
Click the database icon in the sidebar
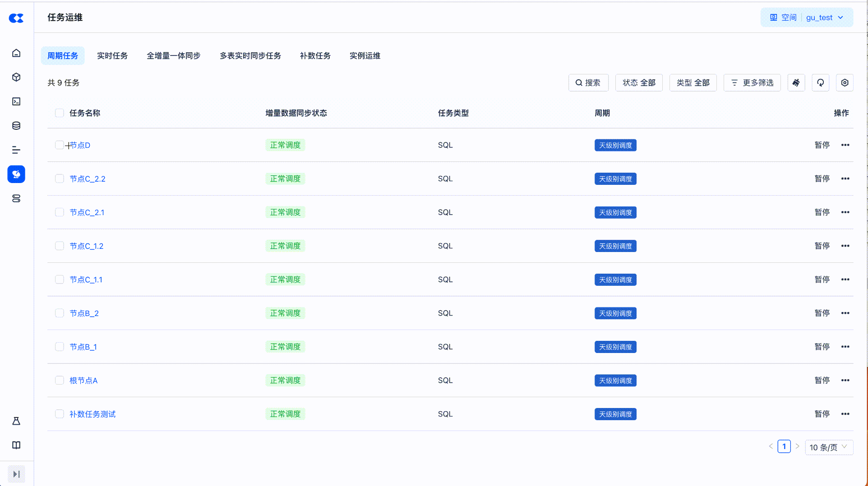(16, 126)
